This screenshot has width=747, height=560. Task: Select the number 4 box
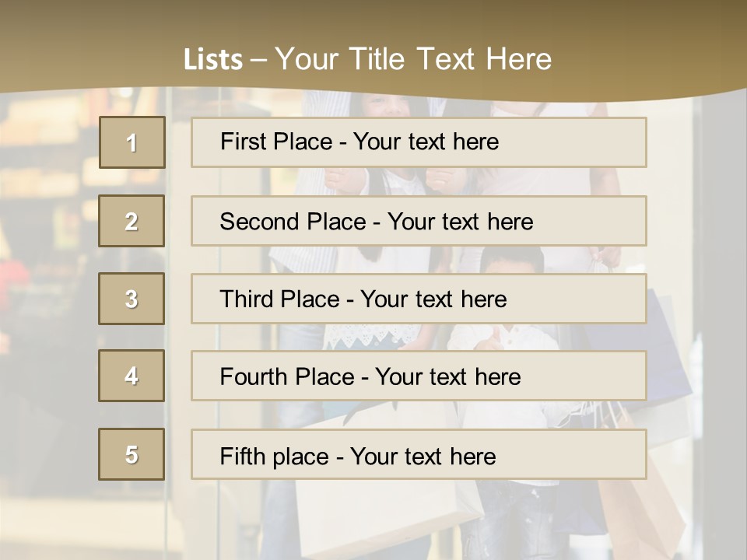click(132, 376)
